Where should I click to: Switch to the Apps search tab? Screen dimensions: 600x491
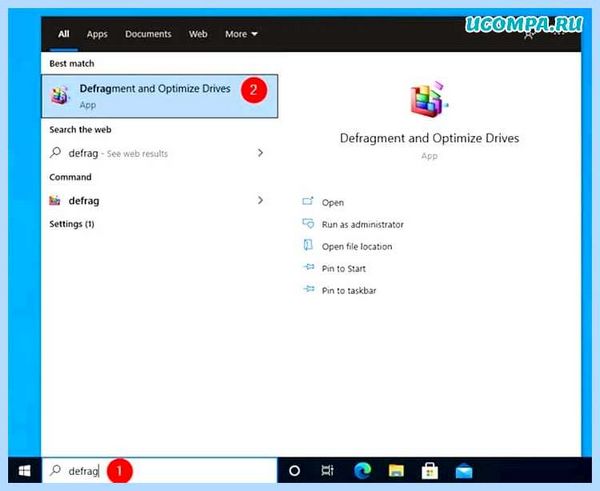[97, 34]
